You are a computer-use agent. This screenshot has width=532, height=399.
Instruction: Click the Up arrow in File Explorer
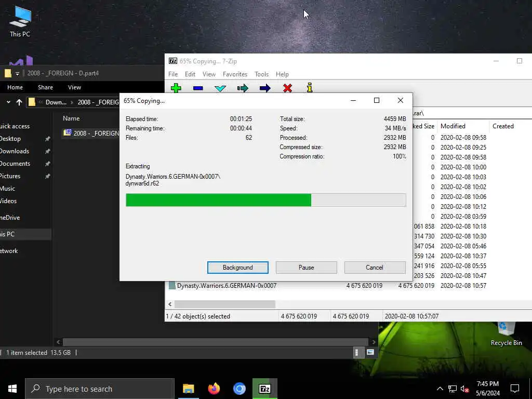(19, 102)
